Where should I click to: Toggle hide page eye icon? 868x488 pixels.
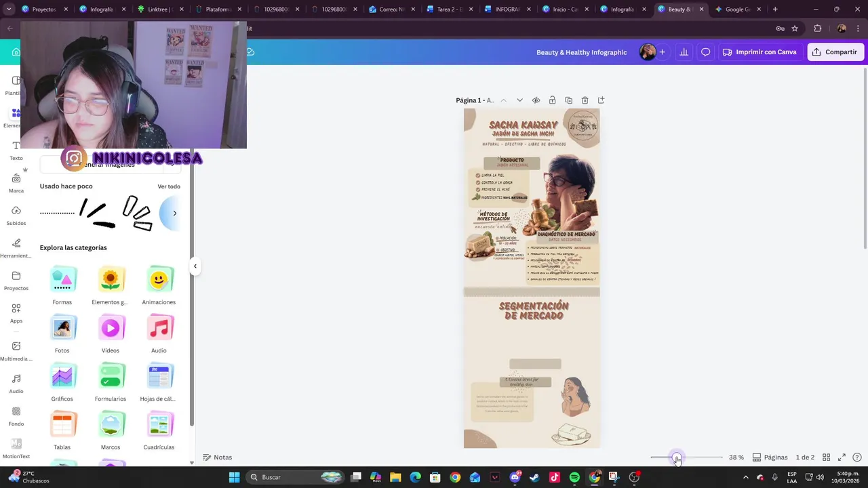pos(536,100)
